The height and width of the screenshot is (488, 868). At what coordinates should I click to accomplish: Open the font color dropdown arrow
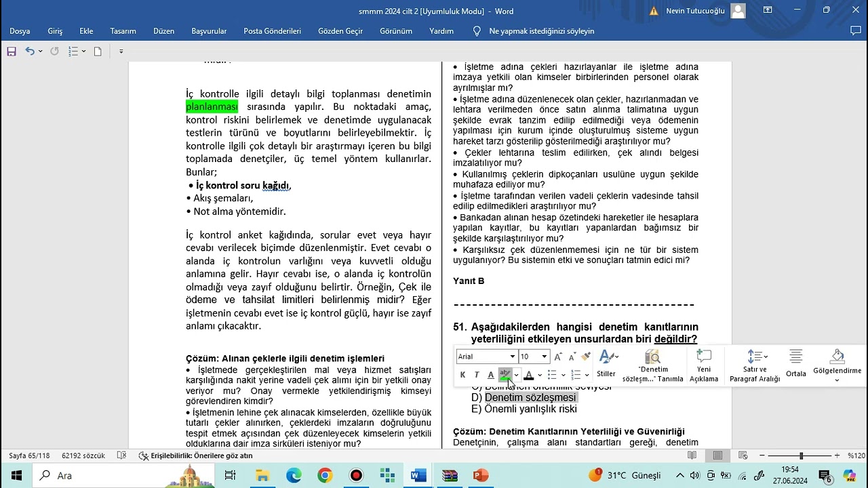(540, 375)
